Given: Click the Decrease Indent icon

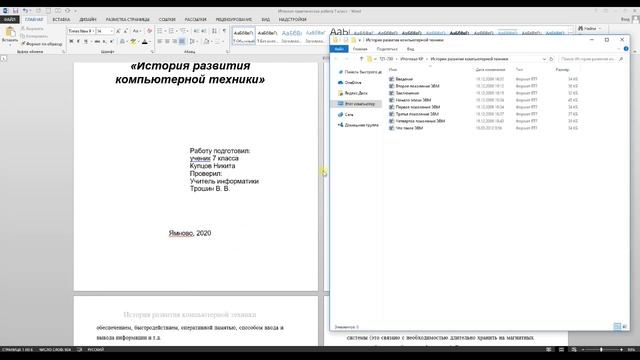Looking at the screenshot, I should pyautogui.click(x=196, y=31).
